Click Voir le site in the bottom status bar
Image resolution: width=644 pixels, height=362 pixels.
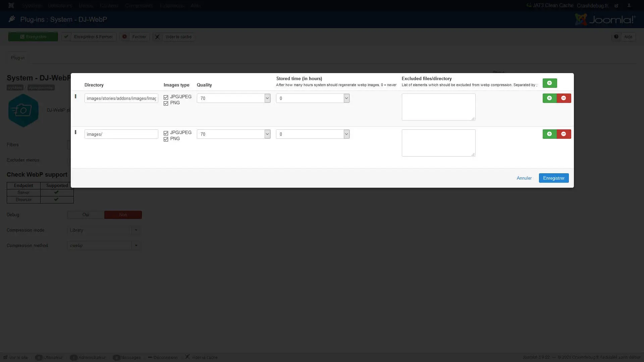(16, 357)
